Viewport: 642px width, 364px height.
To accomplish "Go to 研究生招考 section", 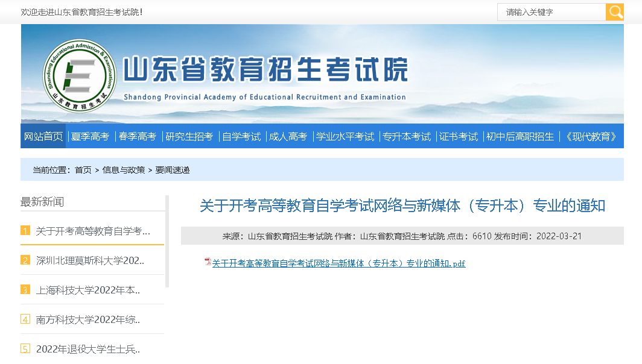I will coord(189,137).
